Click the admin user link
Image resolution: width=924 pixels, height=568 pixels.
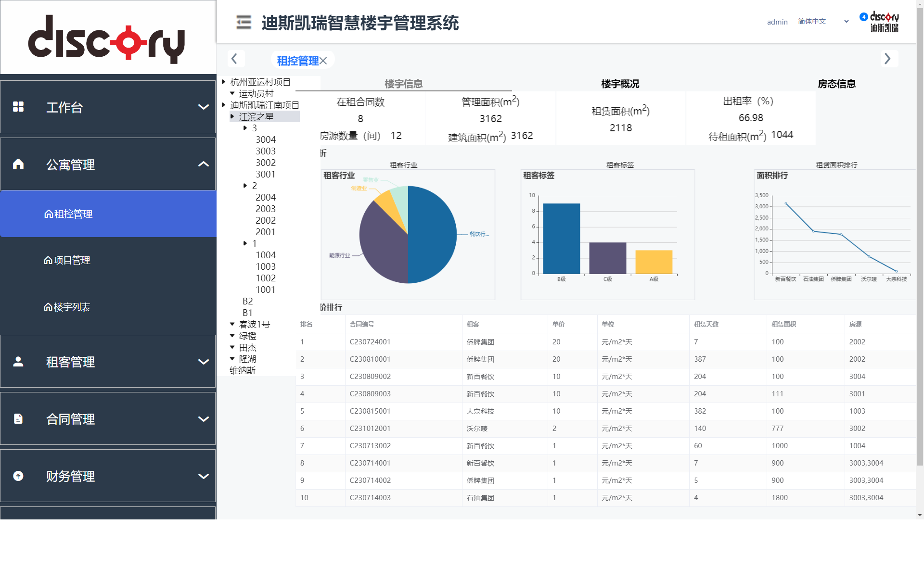coord(777,22)
